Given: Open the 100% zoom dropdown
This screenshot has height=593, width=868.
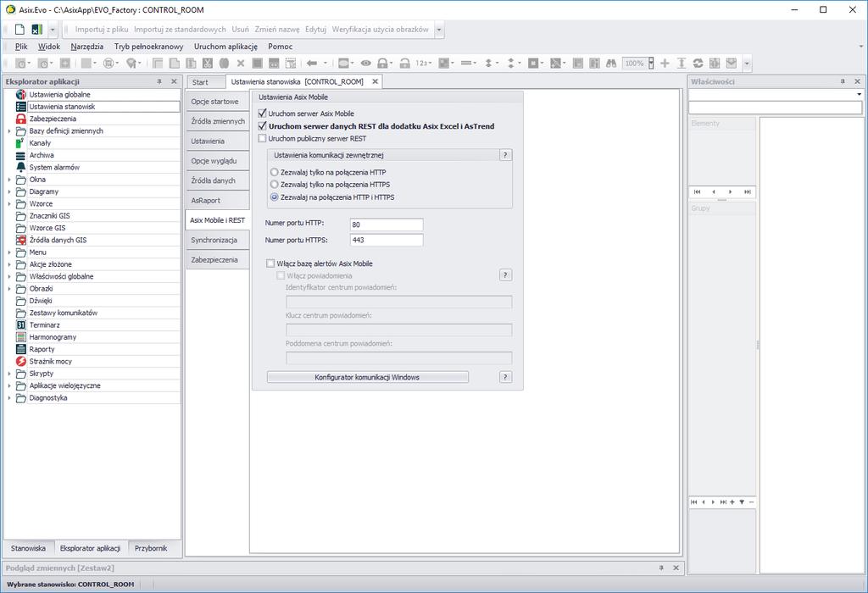Looking at the screenshot, I should click(x=651, y=63).
